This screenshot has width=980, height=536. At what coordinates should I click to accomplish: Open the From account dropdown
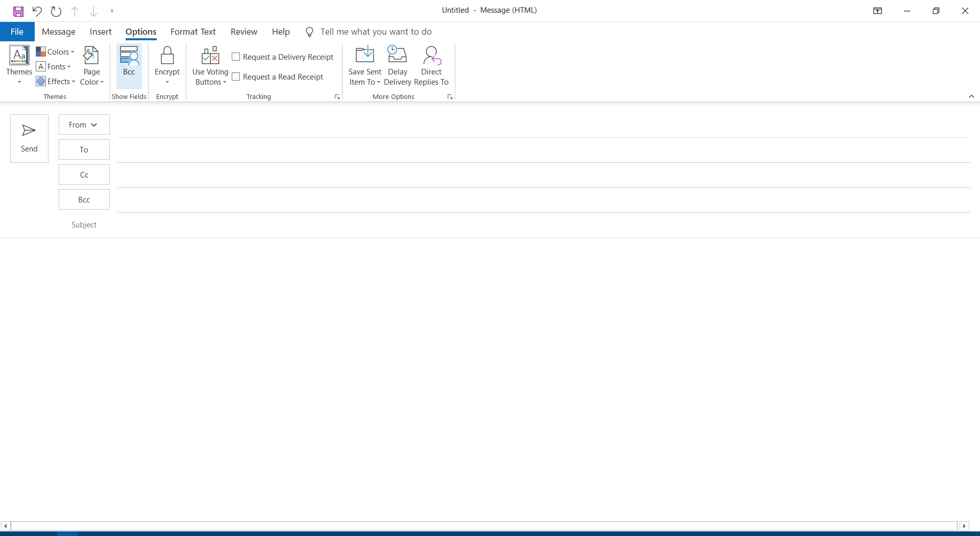[x=84, y=124]
